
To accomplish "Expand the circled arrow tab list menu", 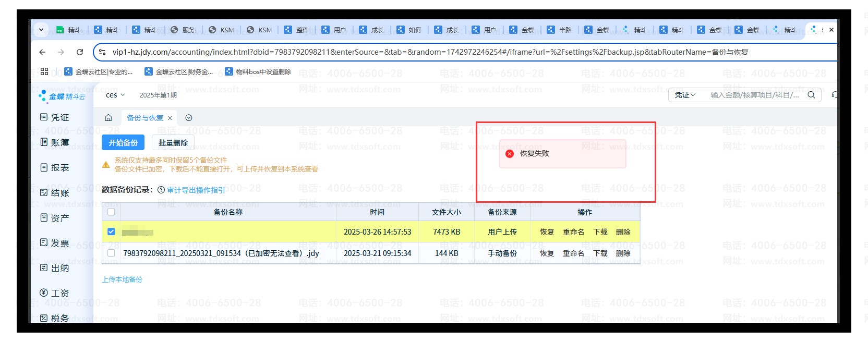I will [x=189, y=118].
